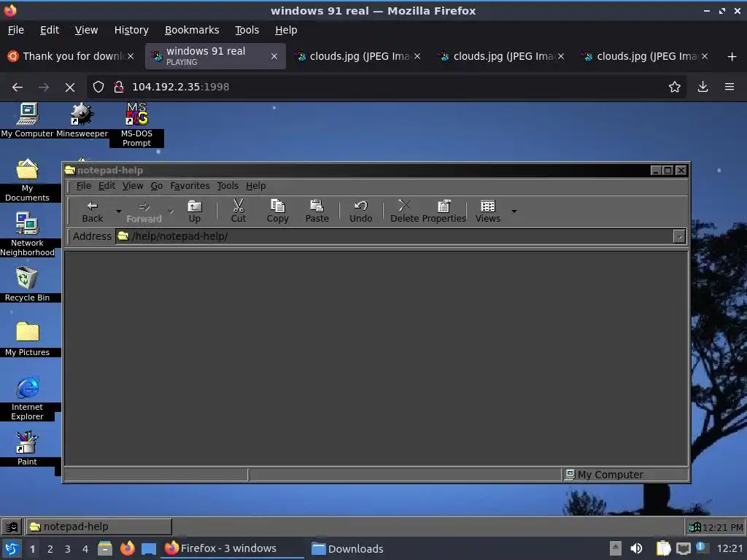Select the MS-DOS Prompt desktop icon
This screenshot has width=747, height=560.
[x=136, y=125]
